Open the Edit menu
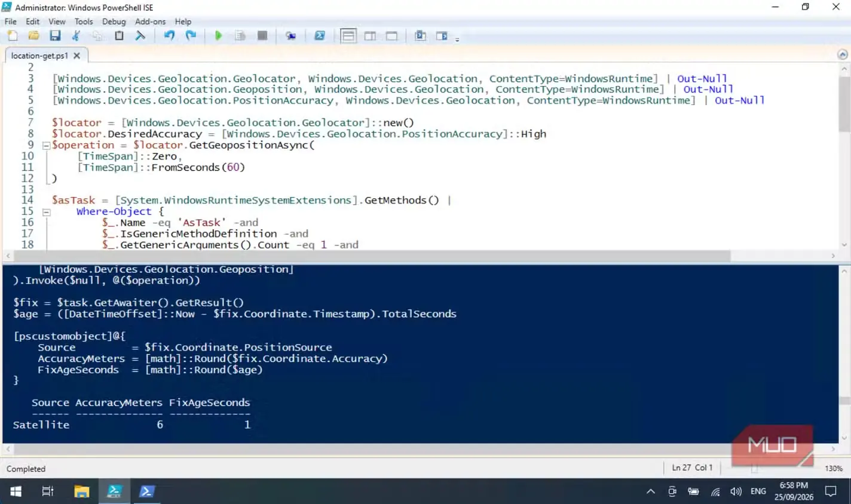851x504 pixels. coord(33,21)
